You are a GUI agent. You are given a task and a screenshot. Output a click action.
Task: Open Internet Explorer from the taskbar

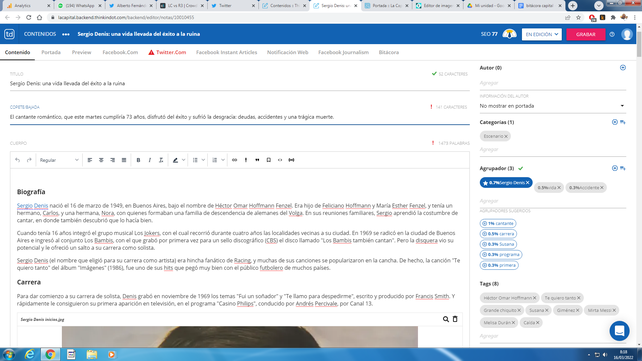(x=30, y=354)
